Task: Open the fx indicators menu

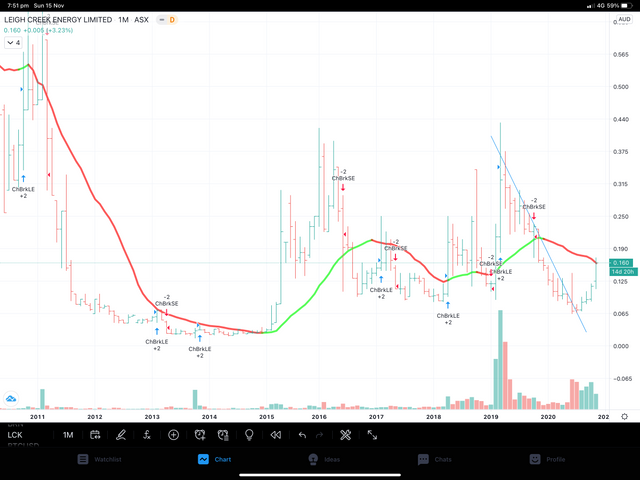Action: pyautogui.click(x=147, y=435)
